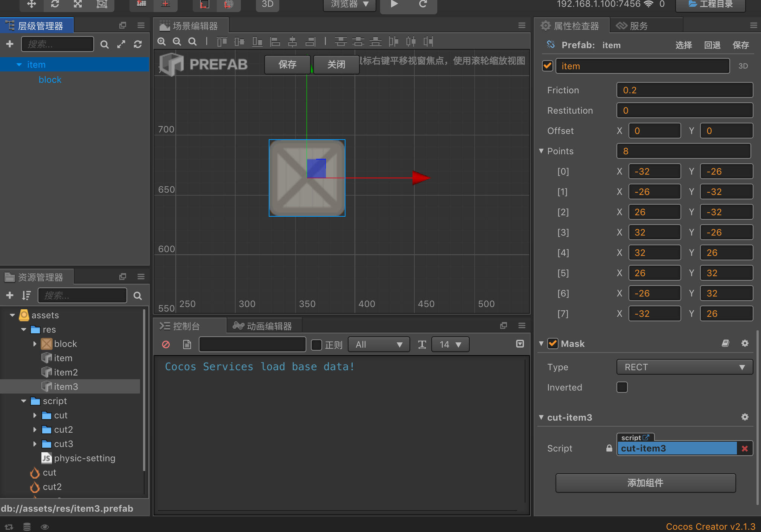Screen dimensions: 761x532
Task: Open the Mask component help documentation icon
Action: point(725,343)
